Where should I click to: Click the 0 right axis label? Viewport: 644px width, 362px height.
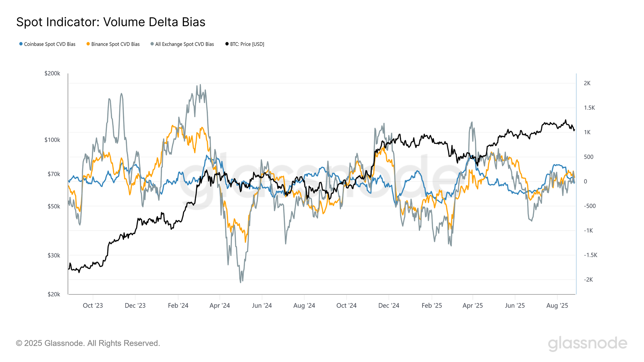[x=585, y=181]
